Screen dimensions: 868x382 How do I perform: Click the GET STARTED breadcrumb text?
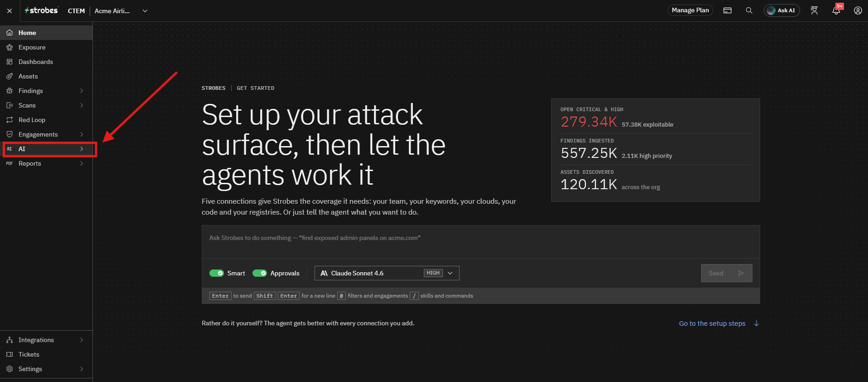tap(256, 88)
